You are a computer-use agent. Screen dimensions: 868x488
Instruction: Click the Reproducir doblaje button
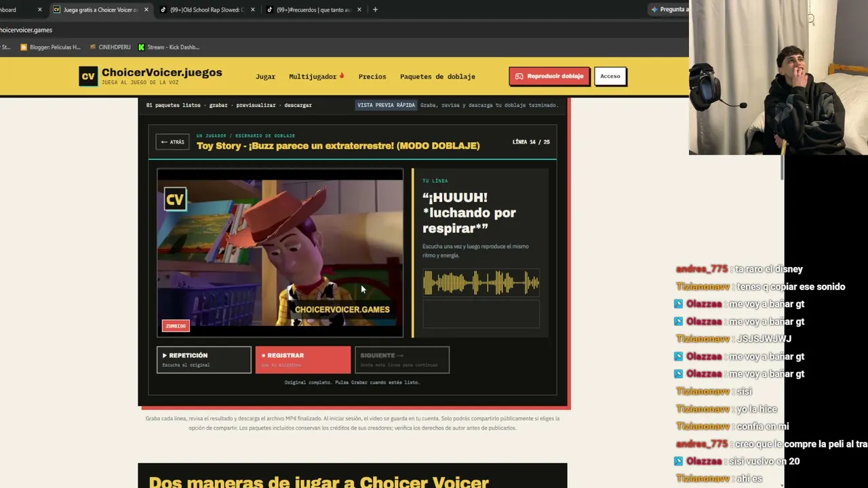(x=549, y=77)
